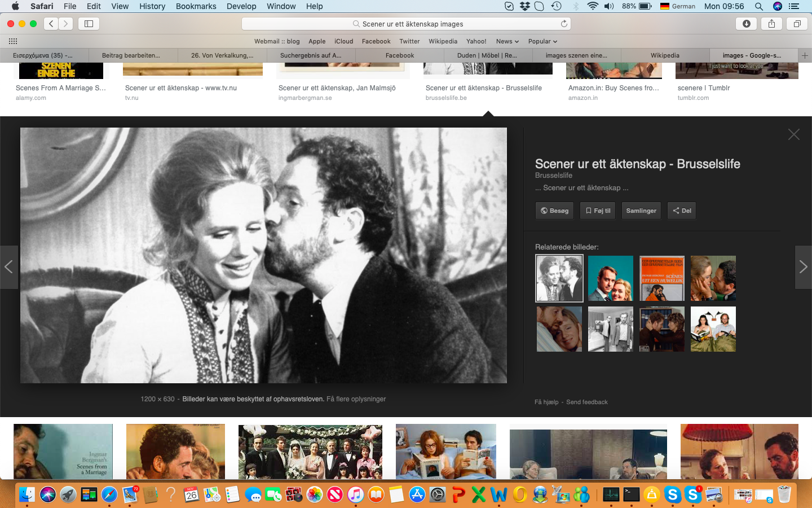
Task: Open Activity Monitor from the Dock
Action: (x=611, y=495)
